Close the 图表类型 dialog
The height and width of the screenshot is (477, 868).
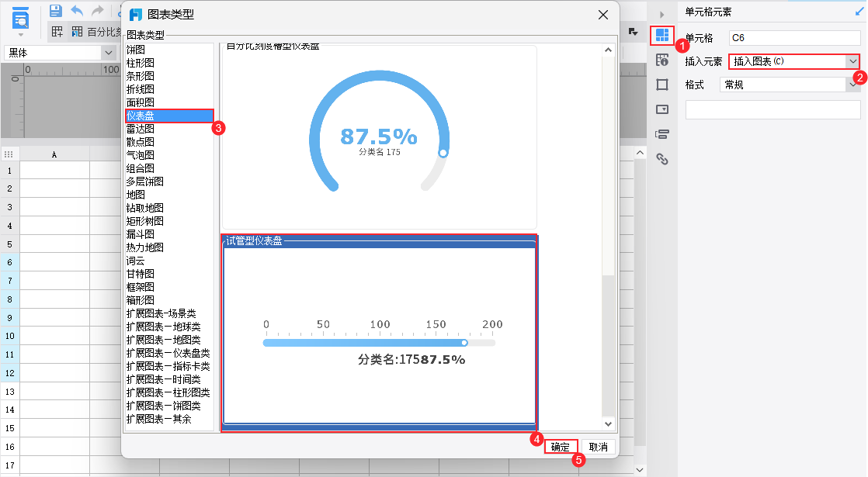603,15
